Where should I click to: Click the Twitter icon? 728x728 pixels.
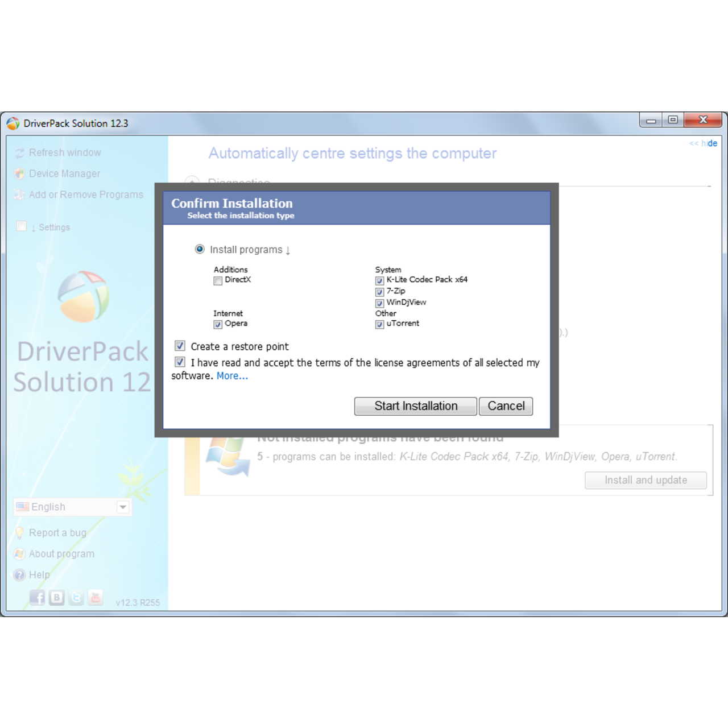(x=76, y=597)
